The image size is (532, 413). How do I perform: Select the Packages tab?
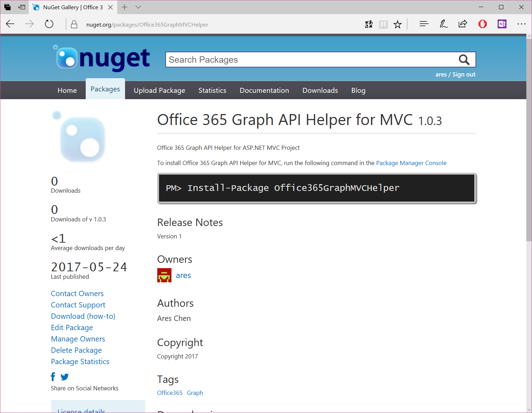[105, 89]
